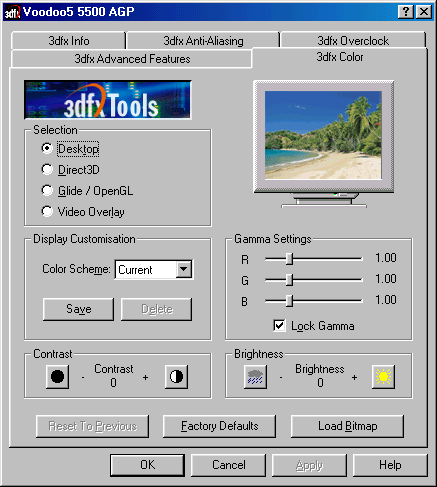Click the 3dfx Tools logo banner

(108, 100)
